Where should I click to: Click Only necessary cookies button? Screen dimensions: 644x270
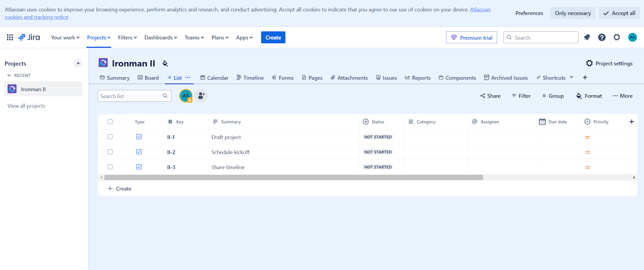[573, 13]
